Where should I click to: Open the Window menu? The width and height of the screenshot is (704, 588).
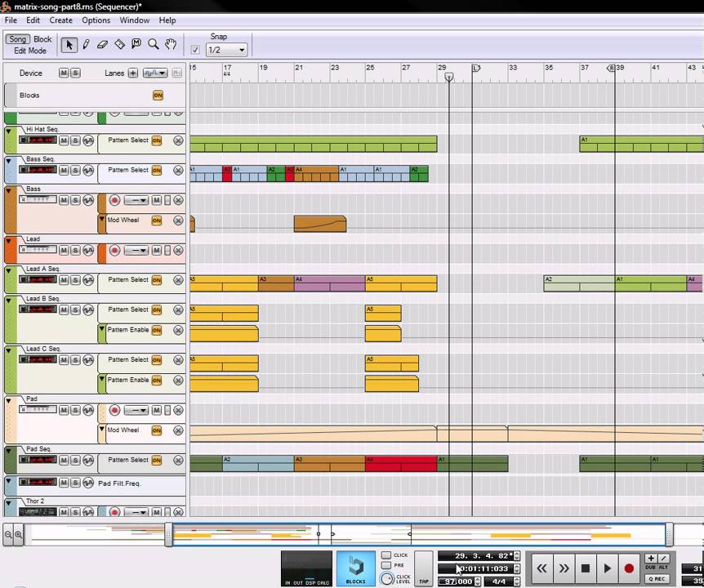134,20
